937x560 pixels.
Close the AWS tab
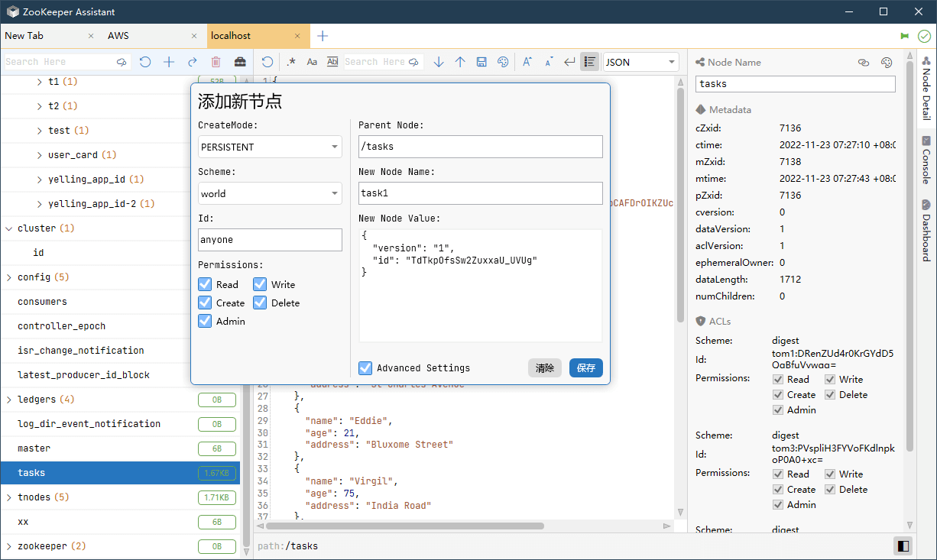tap(195, 36)
